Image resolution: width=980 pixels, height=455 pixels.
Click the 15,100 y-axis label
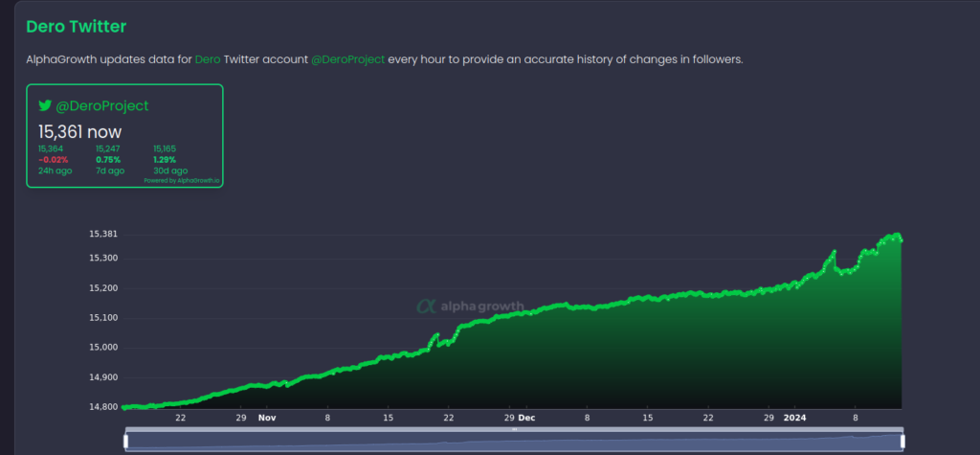coord(103,318)
